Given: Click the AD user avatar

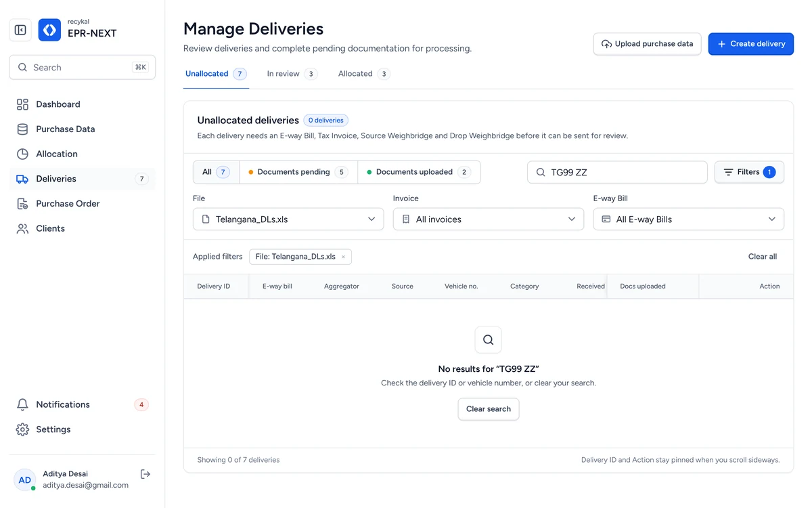Looking at the screenshot, I should pyautogui.click(x=25, y=480).
